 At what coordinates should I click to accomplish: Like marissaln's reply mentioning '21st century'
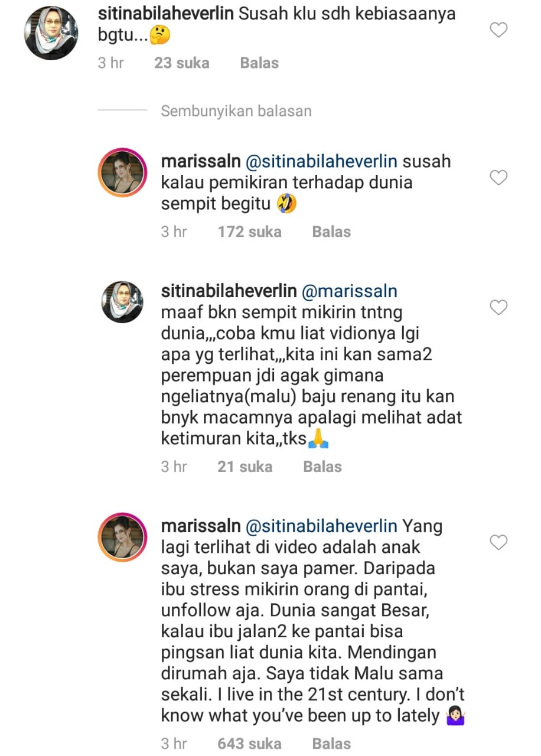tap(499, 542)
